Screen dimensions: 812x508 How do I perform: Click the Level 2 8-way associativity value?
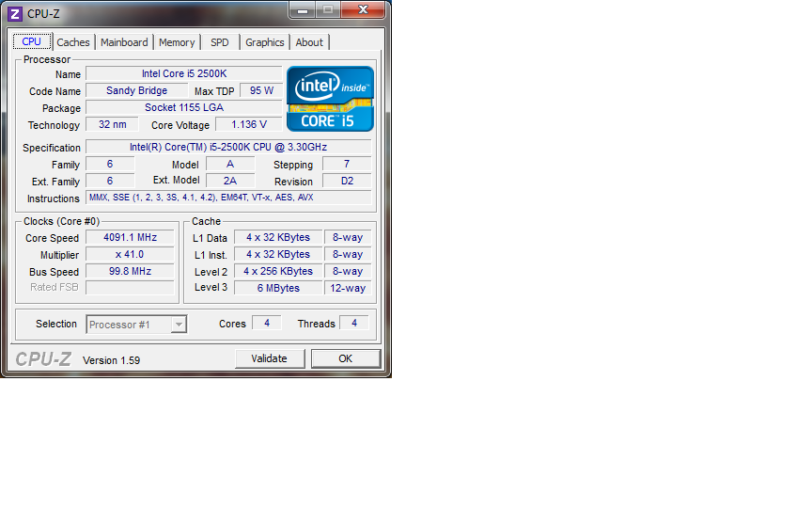[x=348, y=271]
